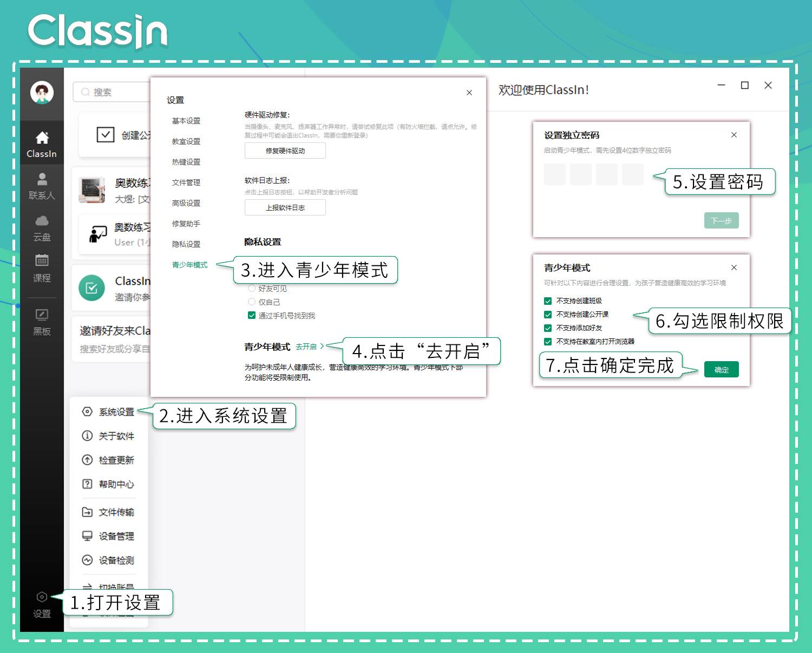The height and width of the screenshot is (653, 812).
Task: Select the 仅自己 radio option
Action: point(252,302)
